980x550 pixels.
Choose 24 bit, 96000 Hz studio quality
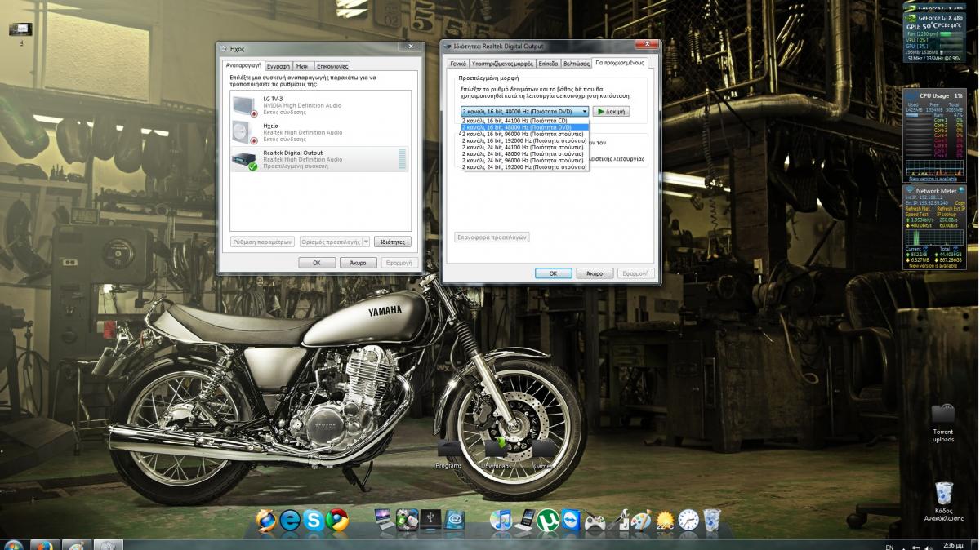coord(526,160)
